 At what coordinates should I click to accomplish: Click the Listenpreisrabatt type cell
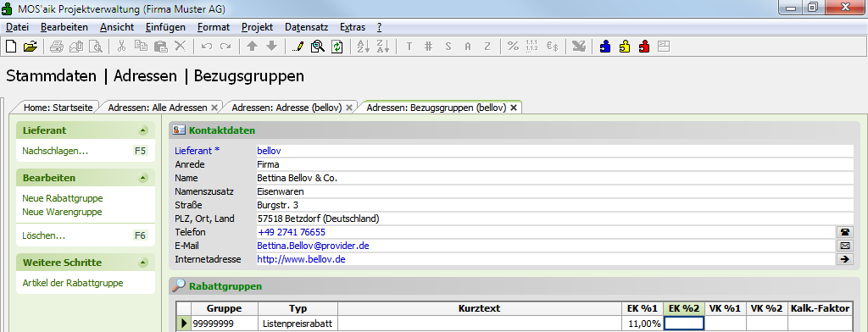click(298, 324)
